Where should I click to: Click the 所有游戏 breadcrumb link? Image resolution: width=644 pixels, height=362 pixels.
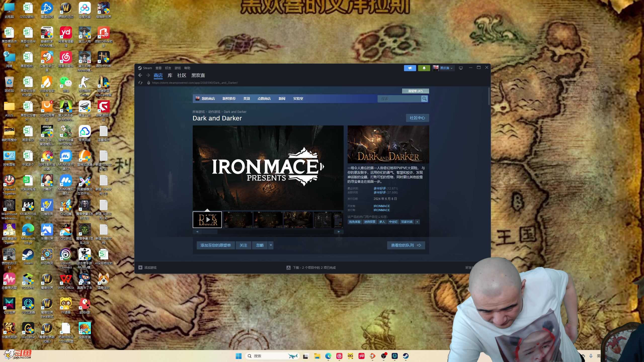[198, 112]
